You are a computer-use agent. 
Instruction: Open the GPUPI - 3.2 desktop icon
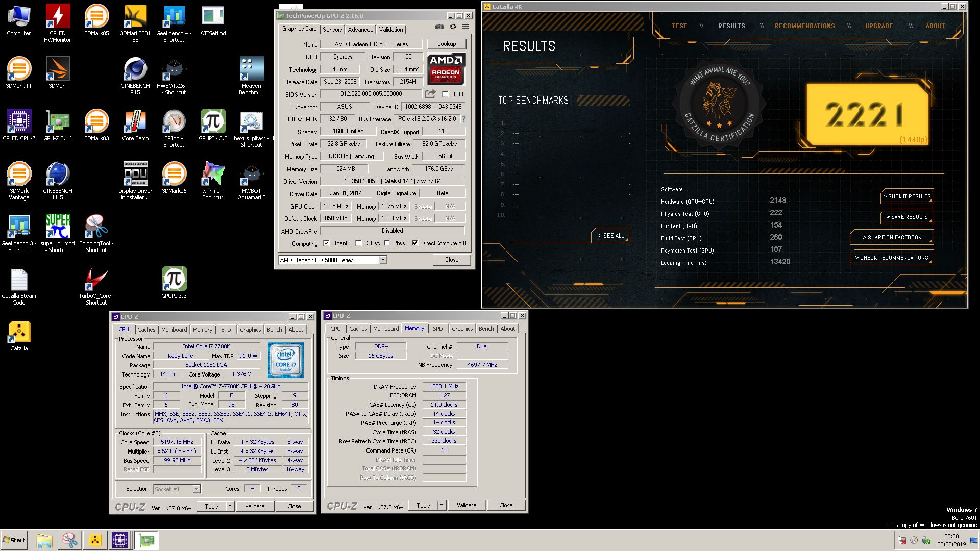pos(213,124)
